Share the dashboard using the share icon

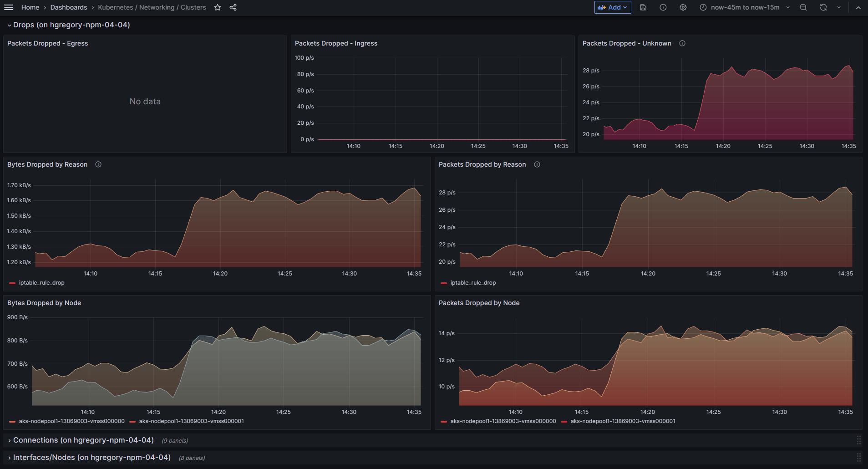click(233, 7)
